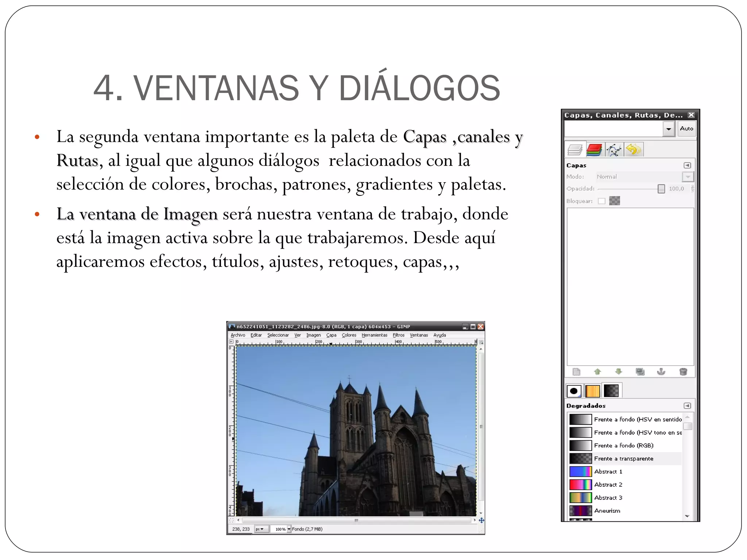Anchor the floating layer with anchor icon
Screen dimensions: 747x560
click(x=661, y=372)
